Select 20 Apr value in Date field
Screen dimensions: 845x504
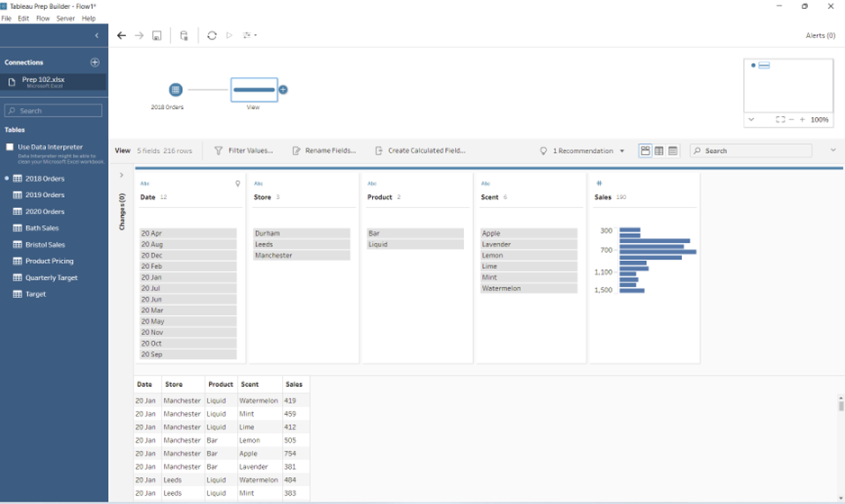coord(188,233)
